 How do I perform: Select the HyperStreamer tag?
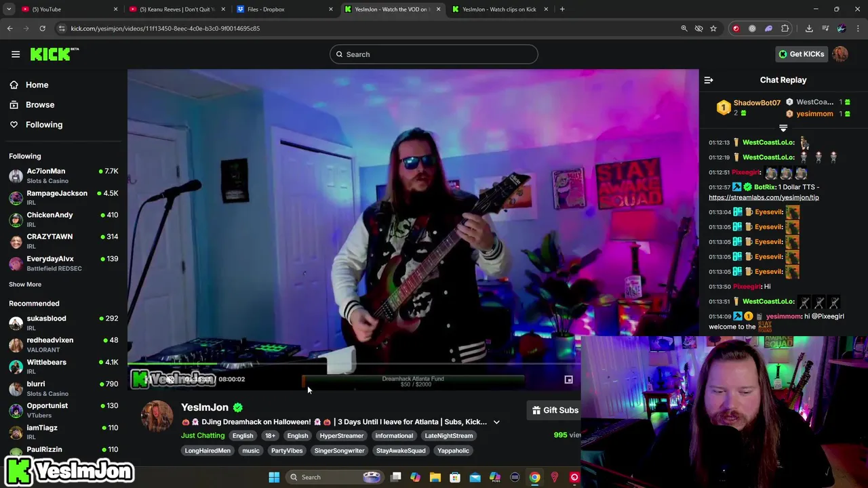342,436
